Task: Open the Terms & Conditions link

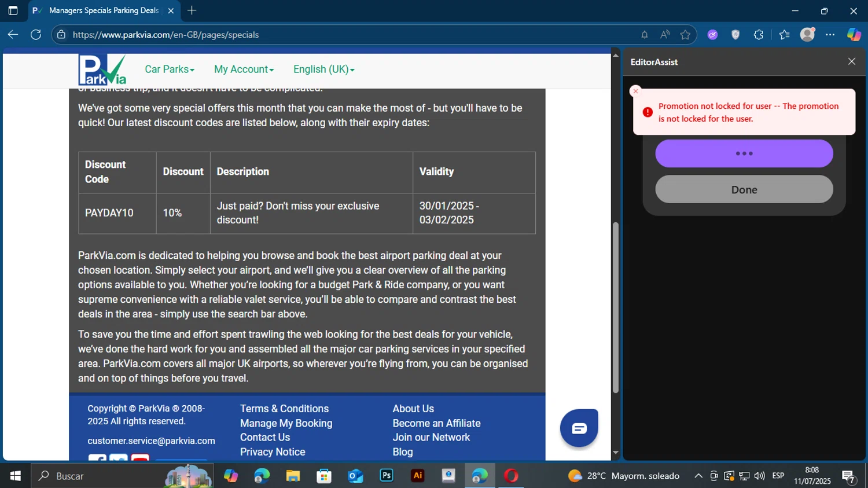Action: click(x=284, y=409)
